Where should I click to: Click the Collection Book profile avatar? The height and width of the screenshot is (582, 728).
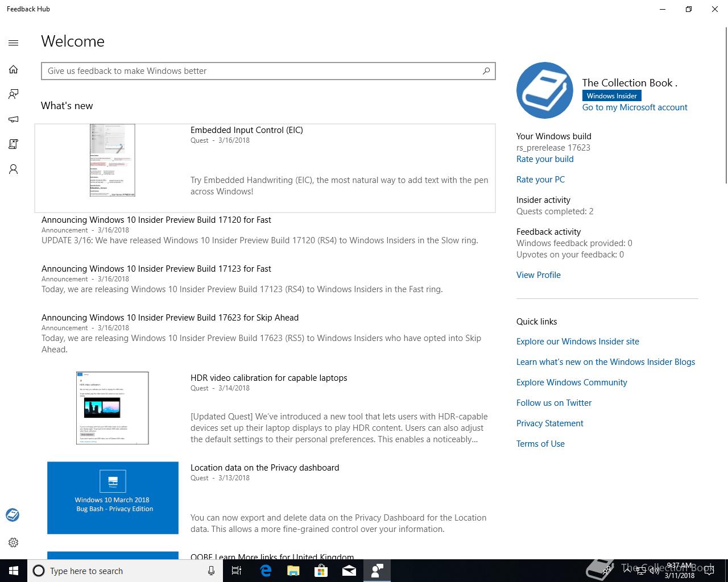coord(545,90)
